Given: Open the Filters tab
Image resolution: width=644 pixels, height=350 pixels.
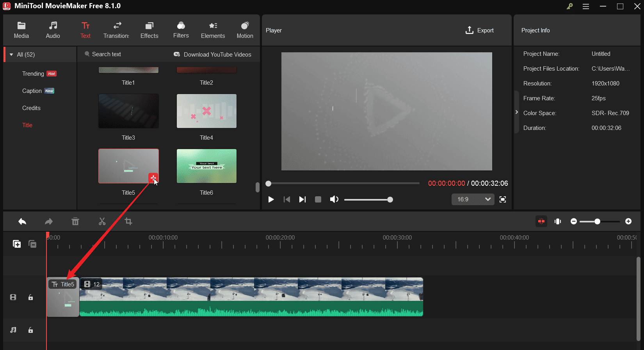Looking at the screenshot, I should tap(181, 30).
